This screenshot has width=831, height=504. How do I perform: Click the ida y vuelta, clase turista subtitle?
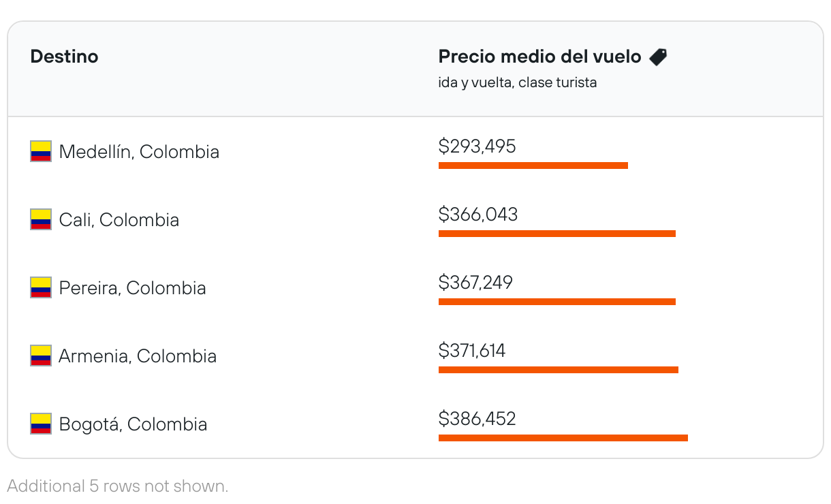pyautogui.click(x=517, y=82)
